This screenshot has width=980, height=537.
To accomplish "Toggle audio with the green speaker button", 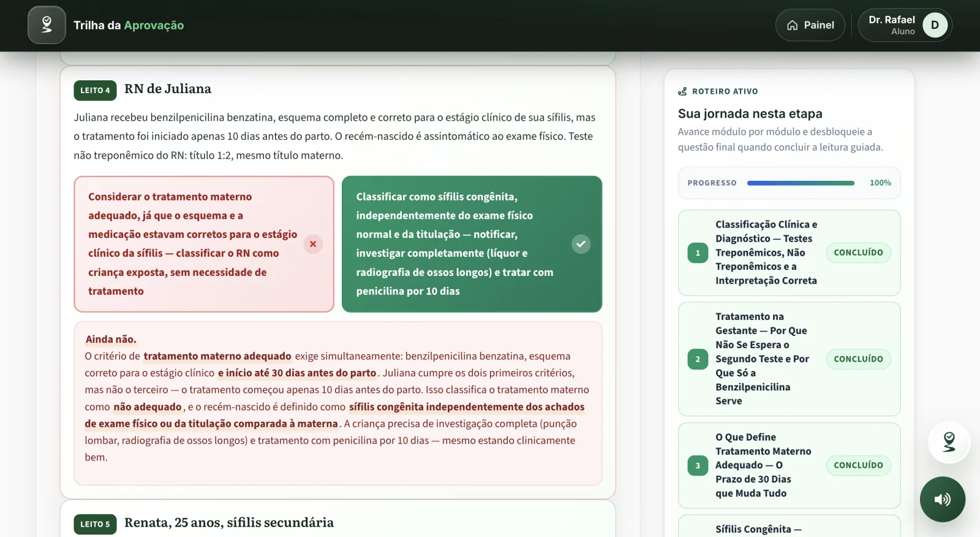I will (x=943, y=499).
